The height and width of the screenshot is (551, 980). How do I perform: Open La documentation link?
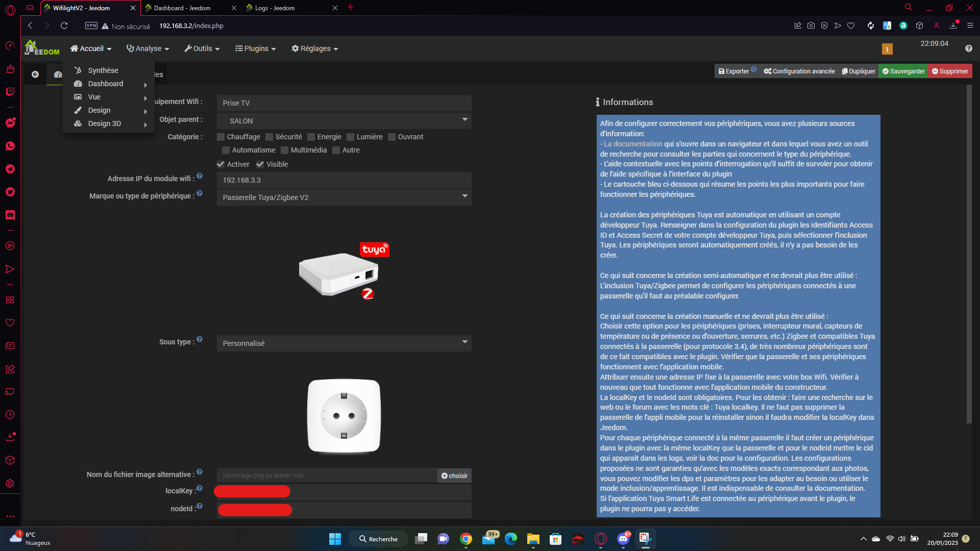(x=633, y=144)
